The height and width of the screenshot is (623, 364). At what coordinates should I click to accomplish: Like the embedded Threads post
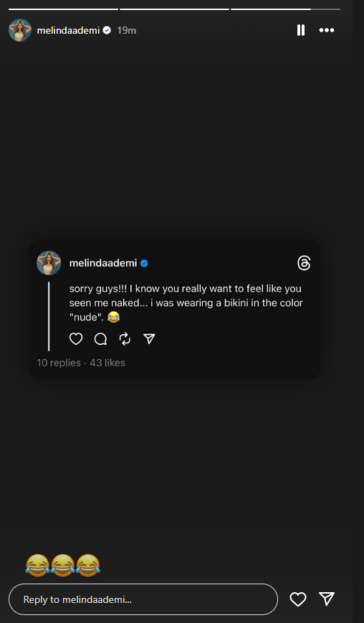[76, 338]
